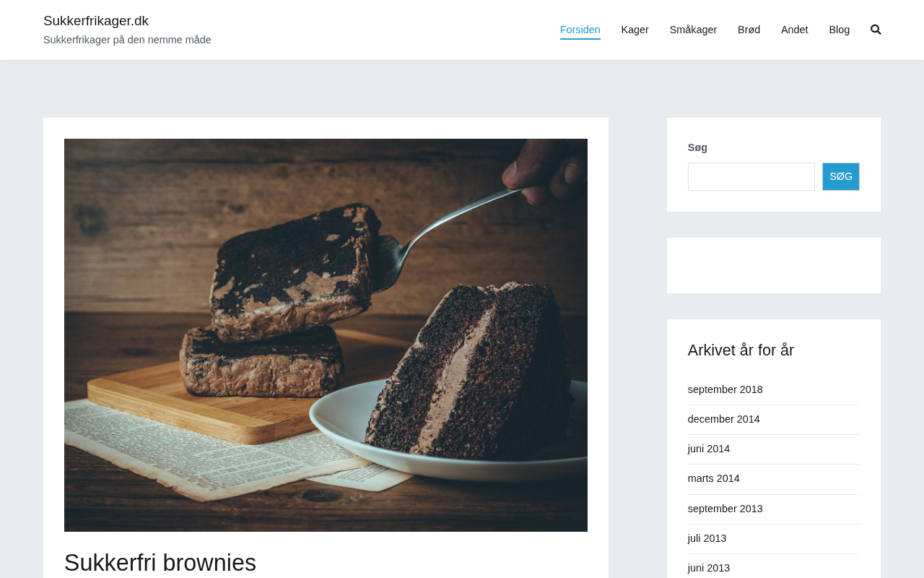Open the Småkager menu item
The height and width of the screenshot is (578, 924).
(x=693, y=30)
